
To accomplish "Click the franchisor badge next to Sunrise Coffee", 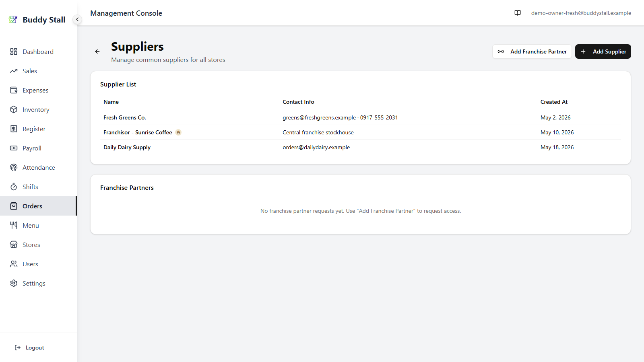I will tap(178, 132).
